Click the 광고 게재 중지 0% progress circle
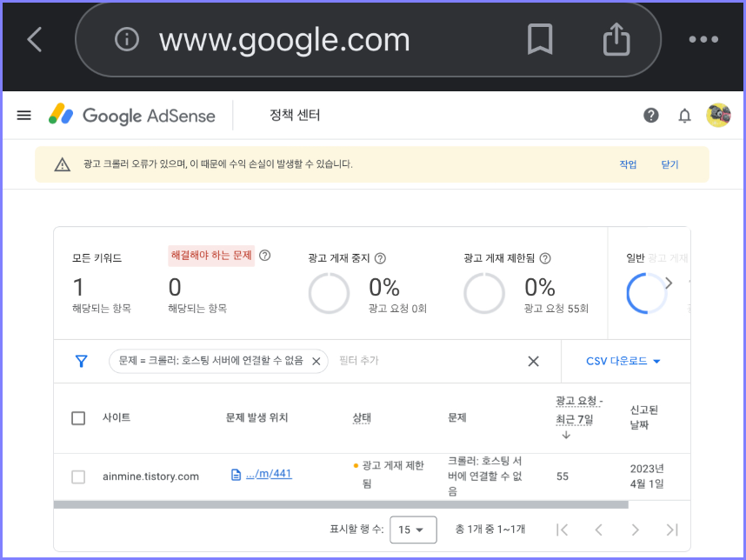746x560 pixels. [329, 293]
